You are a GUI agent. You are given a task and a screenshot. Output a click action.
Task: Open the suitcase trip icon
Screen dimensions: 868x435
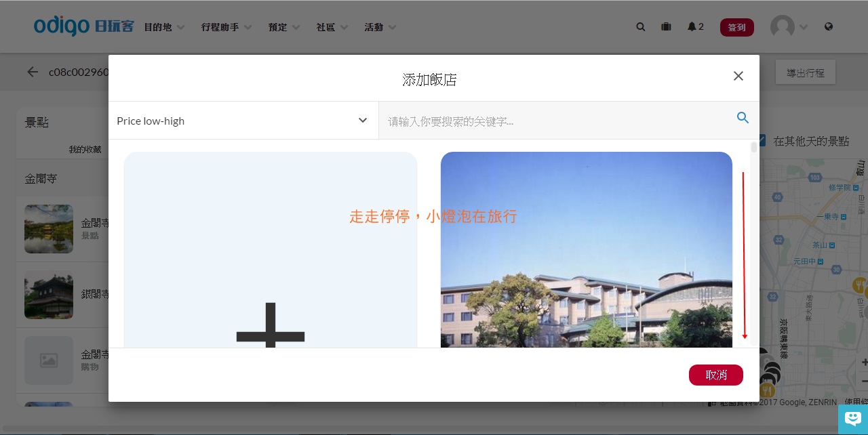[x=666, y=27]
